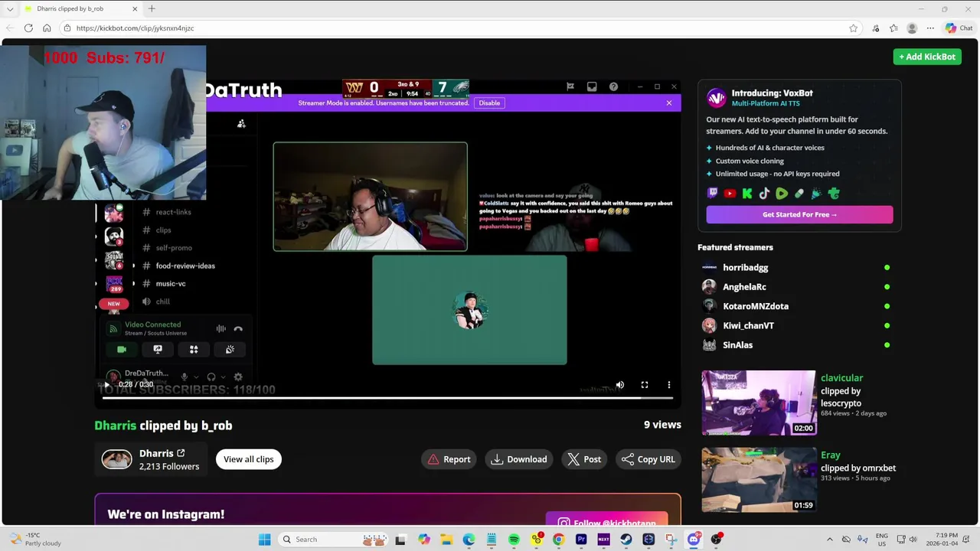Open browser settings and more menu
Screen dimensions: 980x551
coord(930,28)
